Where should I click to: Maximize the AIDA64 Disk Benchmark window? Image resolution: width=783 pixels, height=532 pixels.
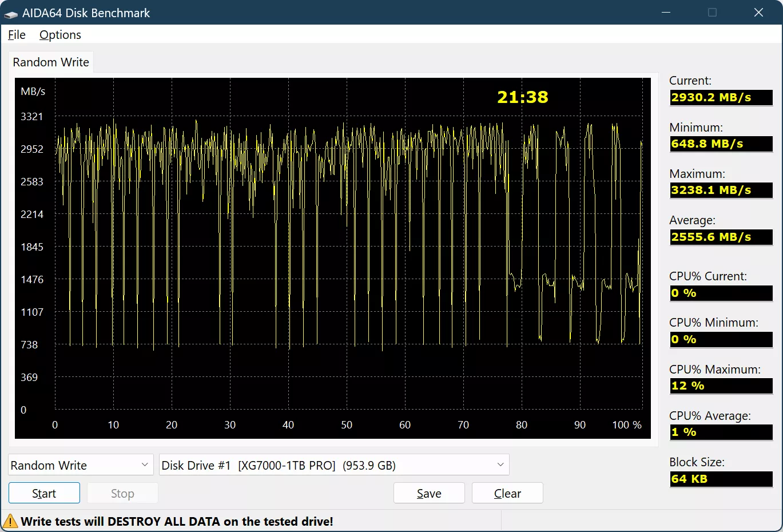pyautogui.click(x=712, y=13)
